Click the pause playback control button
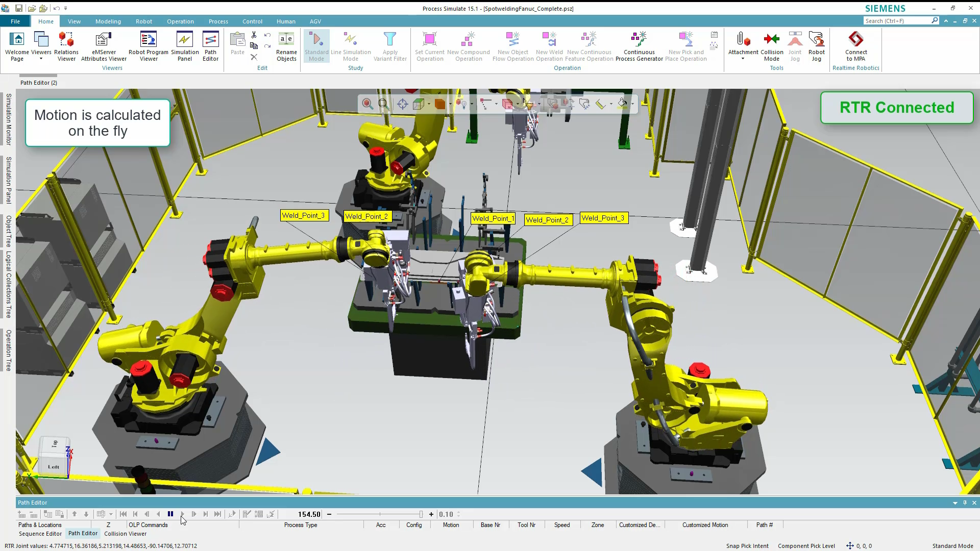Image resolution: width=980 pixels, height=551 pixels. [171, 514]
